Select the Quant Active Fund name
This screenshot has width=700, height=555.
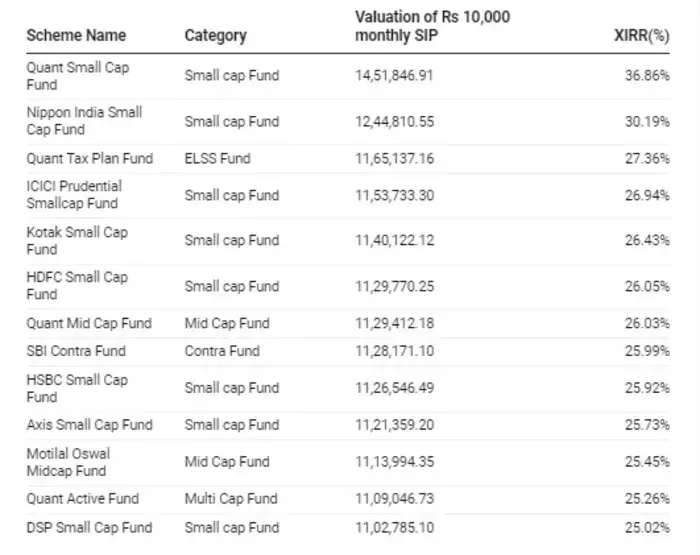(x=83, y=499)
